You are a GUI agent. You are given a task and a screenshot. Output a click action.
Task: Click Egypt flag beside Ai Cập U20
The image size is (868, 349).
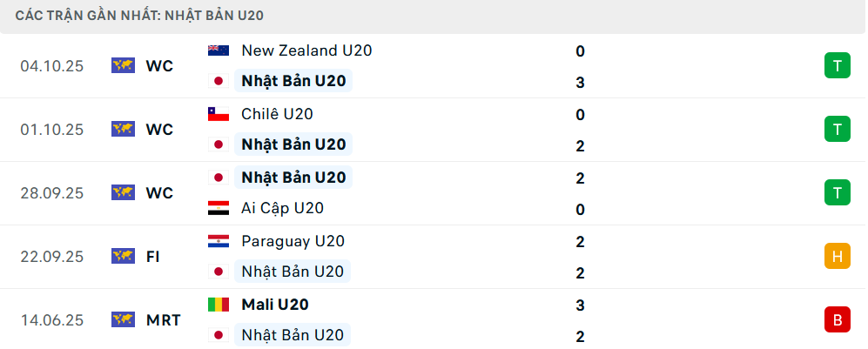[x=218, y=209]
